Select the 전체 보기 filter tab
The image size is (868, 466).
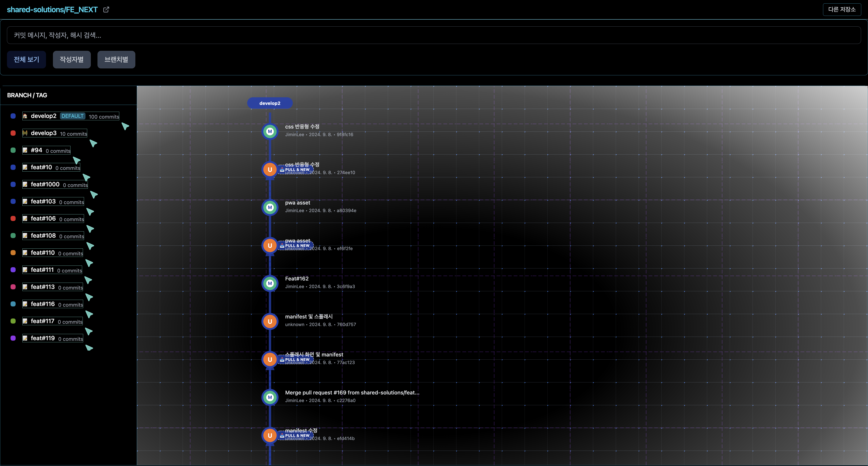[x=26, y=59]
